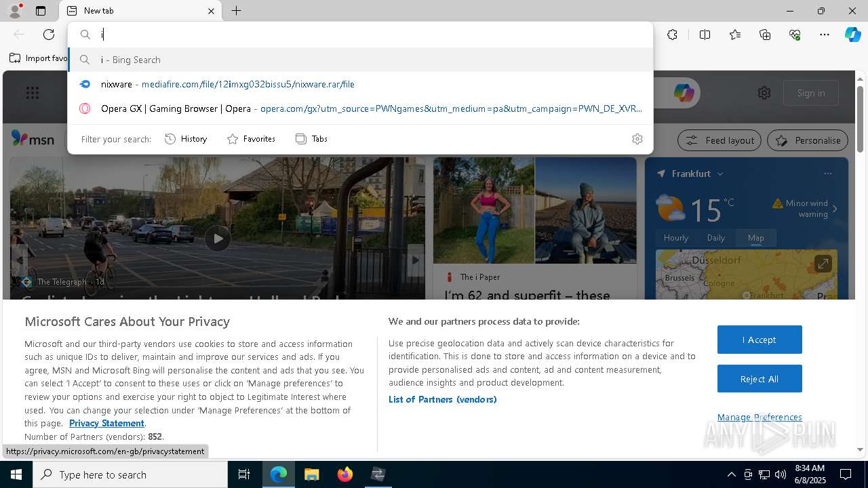The width and height of the screenshot is (868, 488).
Task: Open the notification center icon
Action: 846,474
